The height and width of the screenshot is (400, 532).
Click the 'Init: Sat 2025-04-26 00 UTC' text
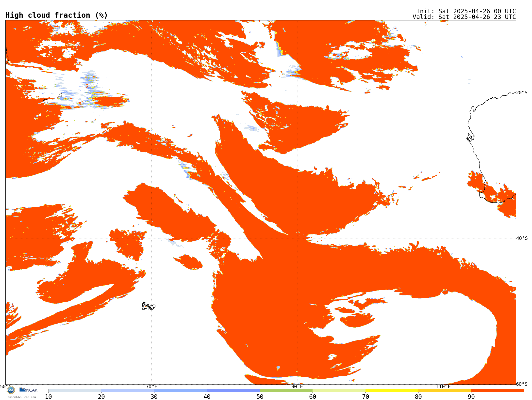(x=466, y=11)
